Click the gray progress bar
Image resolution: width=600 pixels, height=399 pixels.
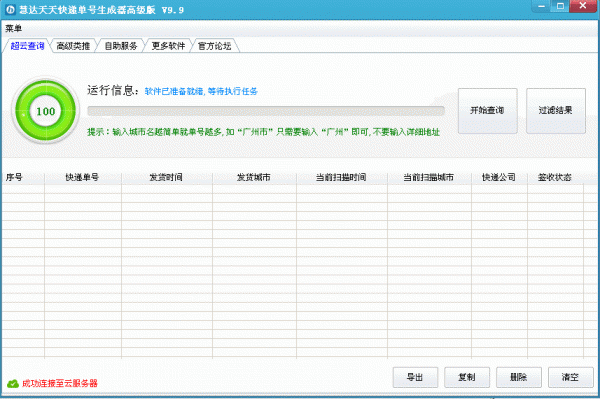[266, 111]
